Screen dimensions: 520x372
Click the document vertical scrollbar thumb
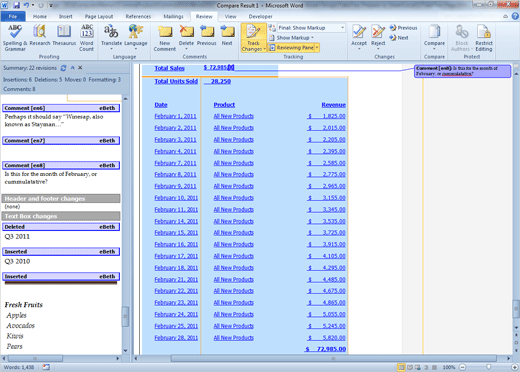[x=516, y=308]
